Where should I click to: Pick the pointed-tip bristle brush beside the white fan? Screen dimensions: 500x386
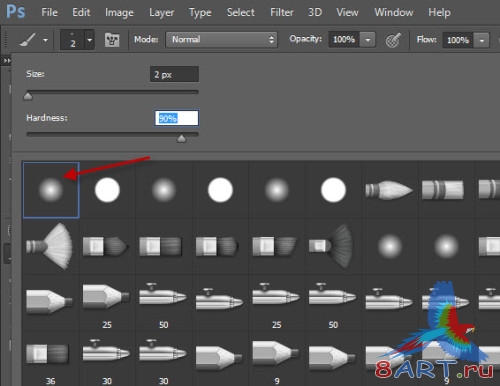point(105,246)
